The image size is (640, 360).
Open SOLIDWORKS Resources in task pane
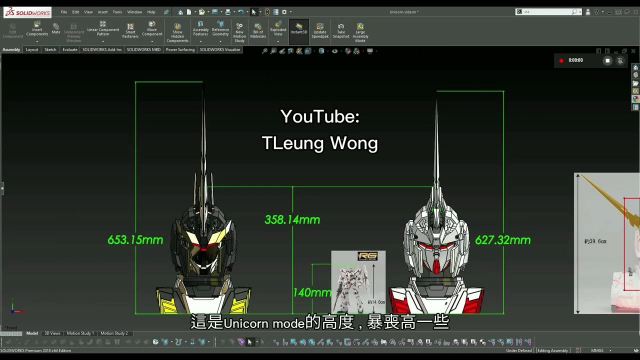(x=636, y=67)
